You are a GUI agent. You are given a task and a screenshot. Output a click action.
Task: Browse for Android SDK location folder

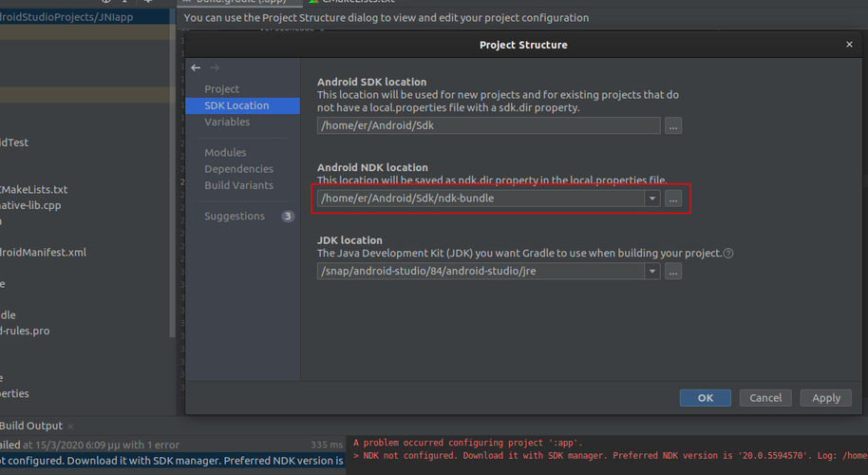tap(672, 125)
